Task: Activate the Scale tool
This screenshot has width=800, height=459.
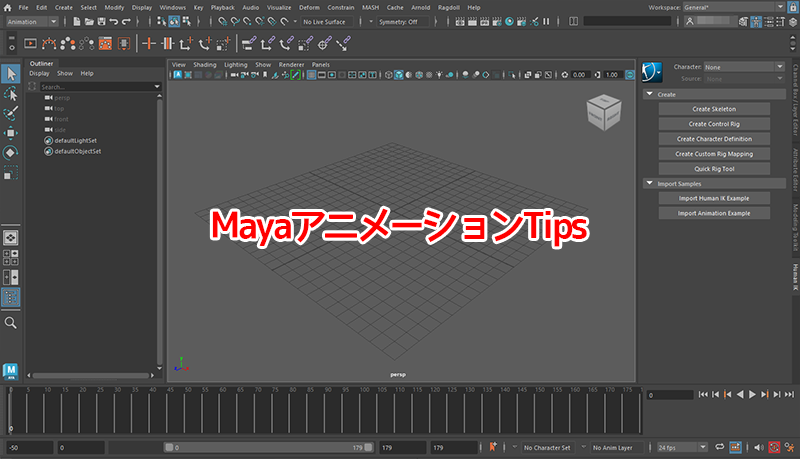Action: coord(11,172)
